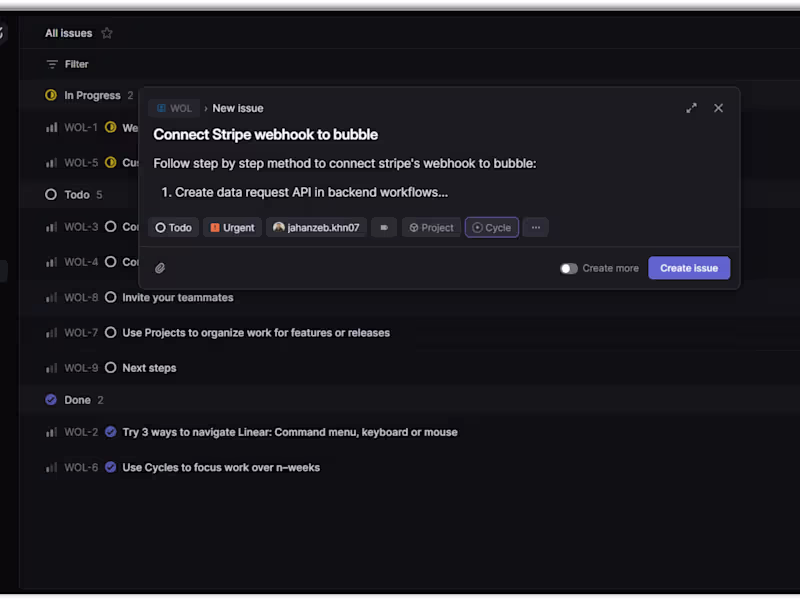The image size is (800, 600).
Task: Click the Filter icon in issues list
Action: pyautogui.click(x=52, y=64)
